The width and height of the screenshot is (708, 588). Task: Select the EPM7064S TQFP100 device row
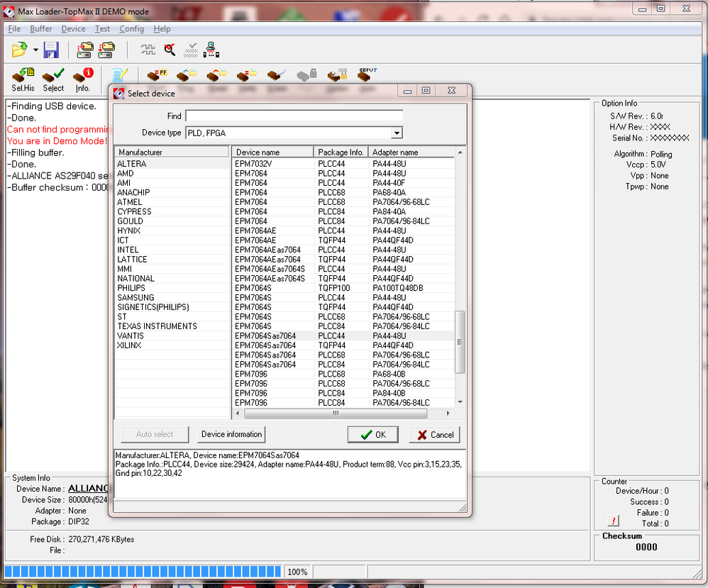(270, 288)
